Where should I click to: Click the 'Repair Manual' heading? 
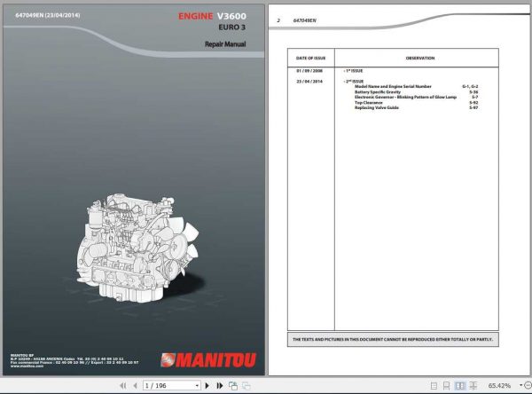(225, 44)
